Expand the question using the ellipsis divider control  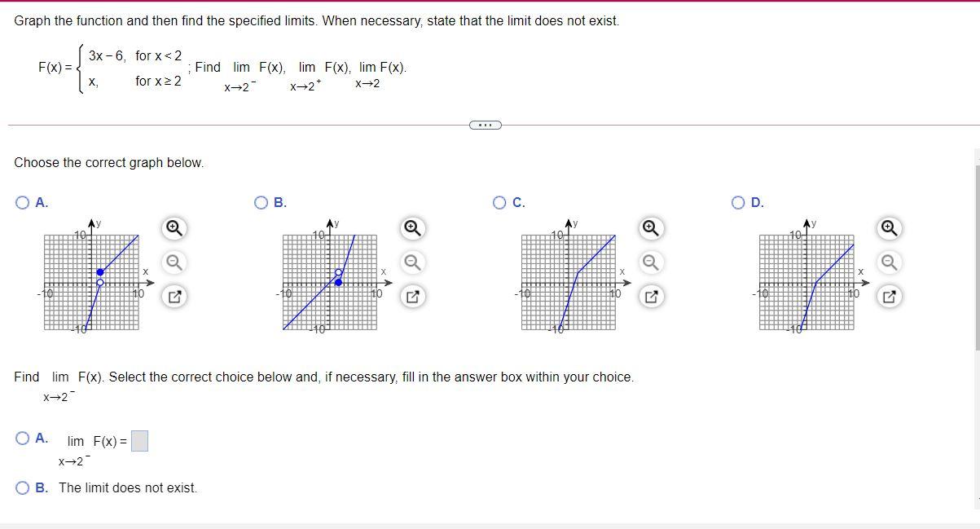(486, 124)
